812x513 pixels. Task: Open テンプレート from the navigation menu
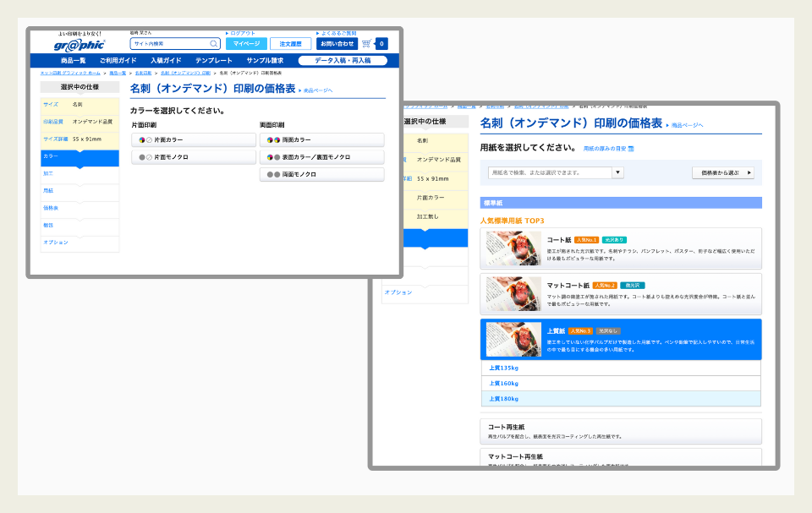click(212, 60)
